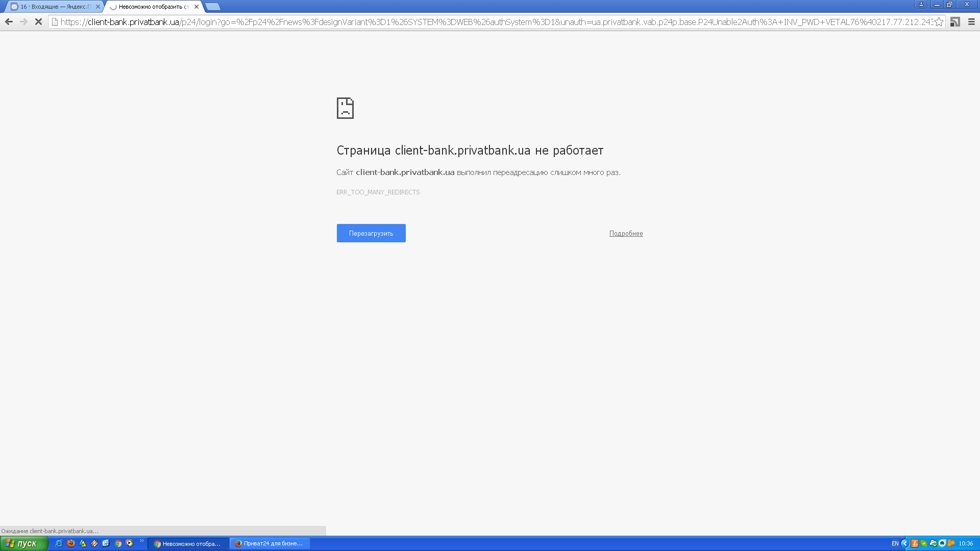This screenshot has width=980, height=551.
Task: Click the sad page error icon
Action: coord(345,108)
